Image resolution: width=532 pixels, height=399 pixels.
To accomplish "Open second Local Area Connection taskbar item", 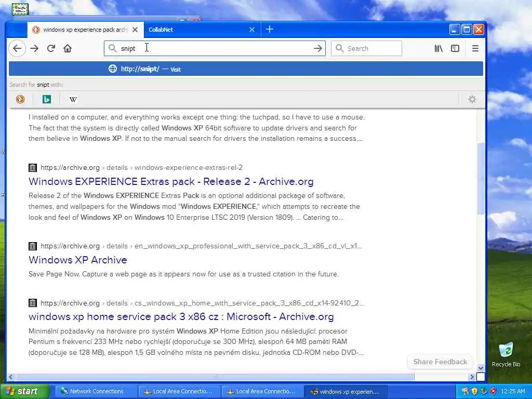I will pos(262,392).
